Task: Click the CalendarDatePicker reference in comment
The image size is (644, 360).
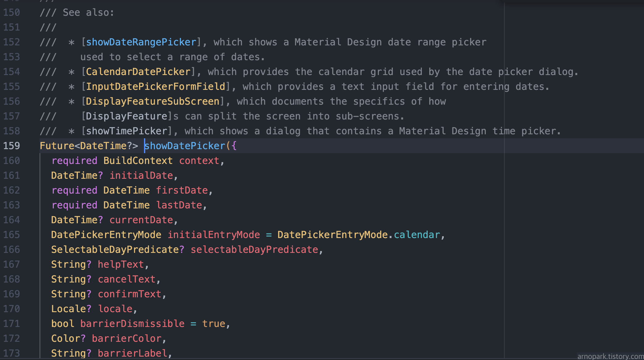Action: point(138,72)
